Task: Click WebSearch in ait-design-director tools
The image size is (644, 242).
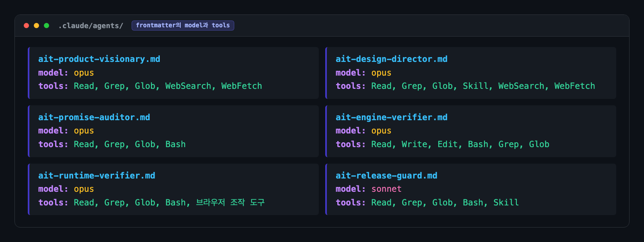Action: coord(521,86)
